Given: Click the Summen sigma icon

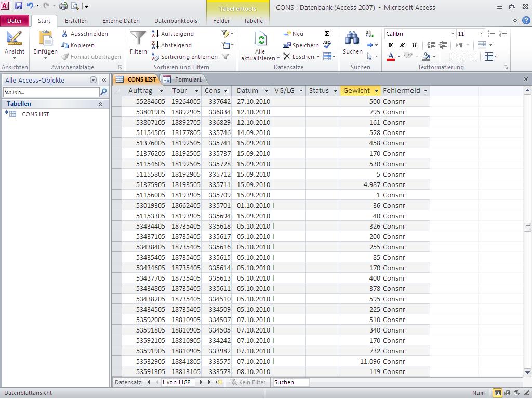Looking at the screenshot, I should 327,34.
